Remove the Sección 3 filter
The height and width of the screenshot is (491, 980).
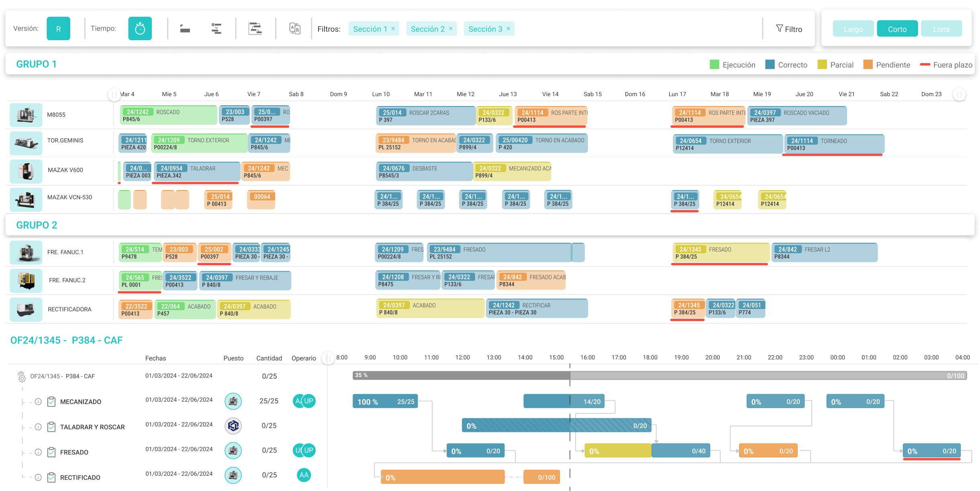point(508,29)
